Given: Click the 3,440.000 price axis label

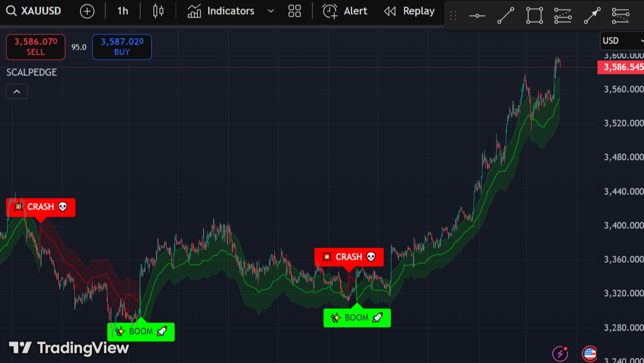Looking at the screenshot, I should pos(623,192).
